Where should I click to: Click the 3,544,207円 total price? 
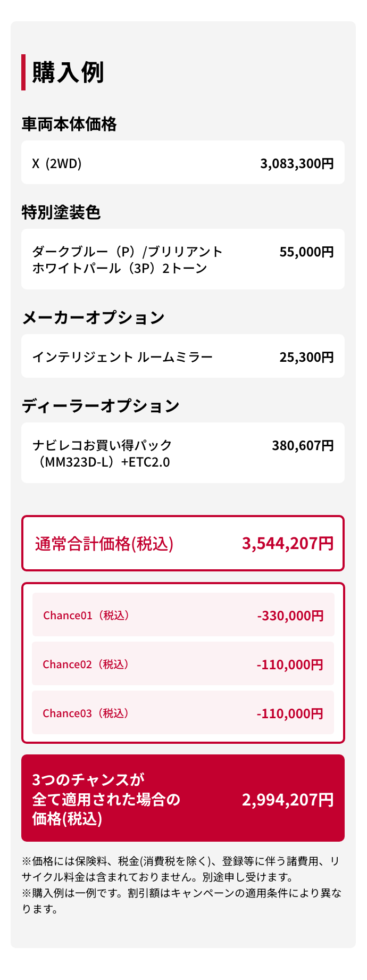pos(288,543)
